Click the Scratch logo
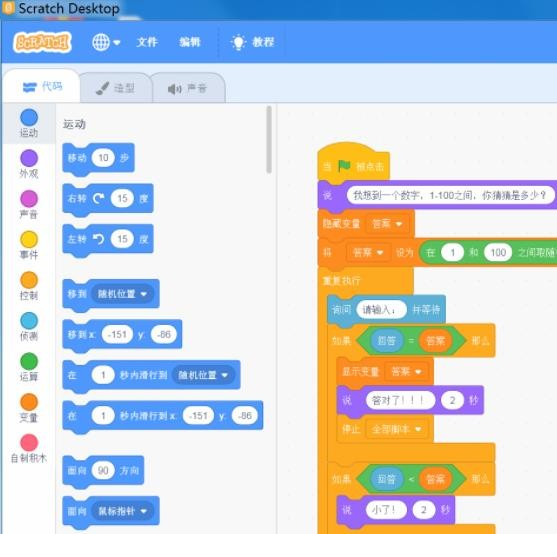The width and height of the screenshot is (557, 557). click(x=42, y=43)
